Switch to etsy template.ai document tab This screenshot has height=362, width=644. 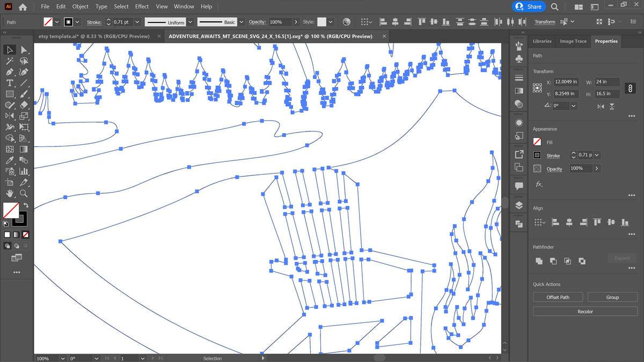coord(94,36)
